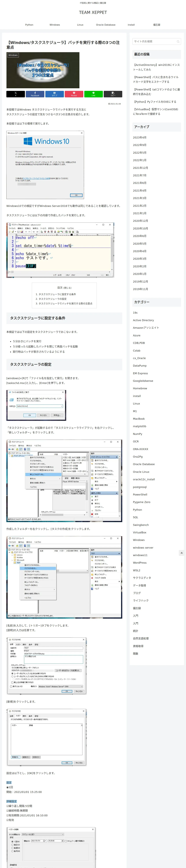Screen dimensions: 186x868
Task: Open the Amazonアソシエイト category
Action: pyautogui.click(x=146, y=328)
